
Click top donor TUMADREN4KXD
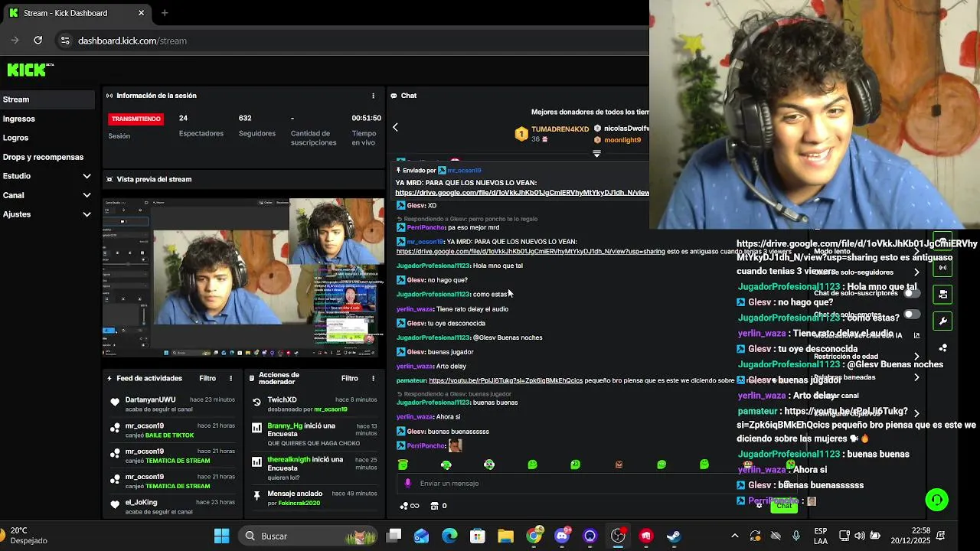(x=560, y=129)
